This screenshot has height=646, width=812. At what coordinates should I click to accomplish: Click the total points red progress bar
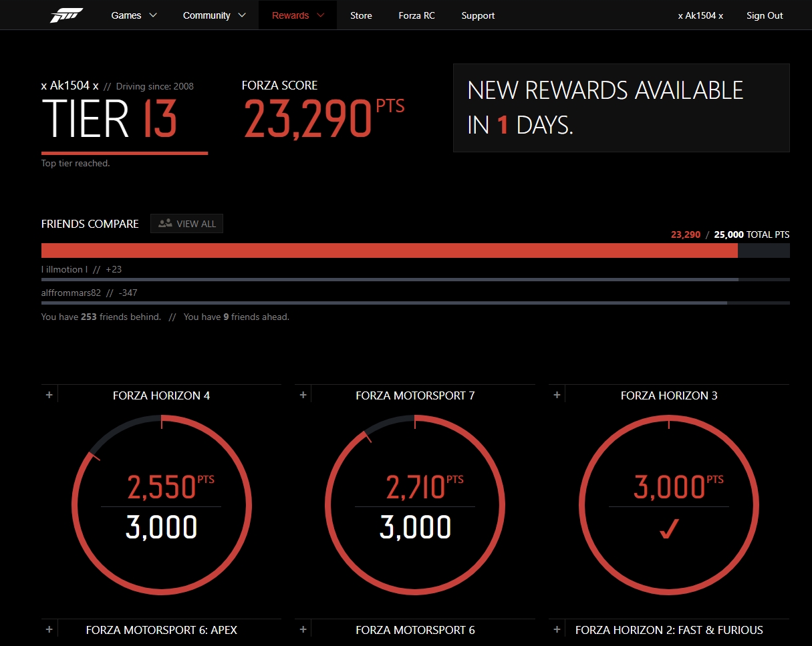[390, 251]
